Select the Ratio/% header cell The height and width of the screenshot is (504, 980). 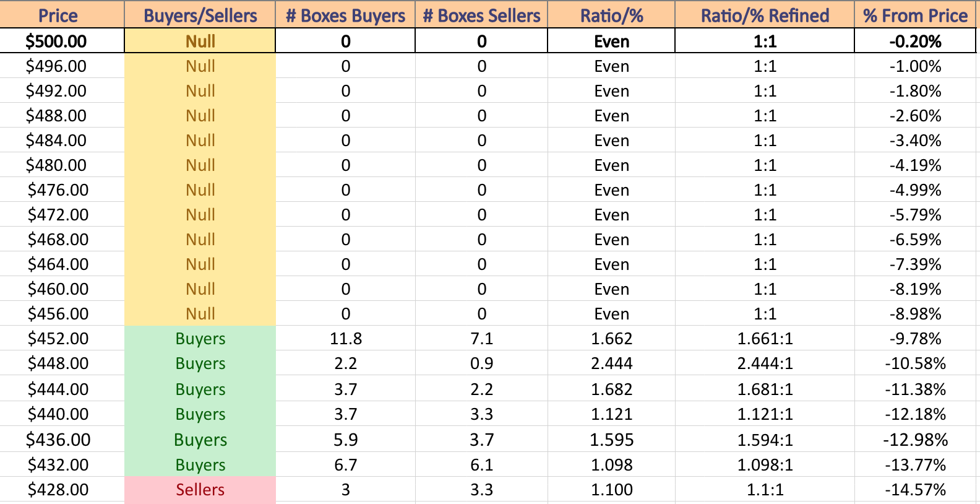point(611,15)
